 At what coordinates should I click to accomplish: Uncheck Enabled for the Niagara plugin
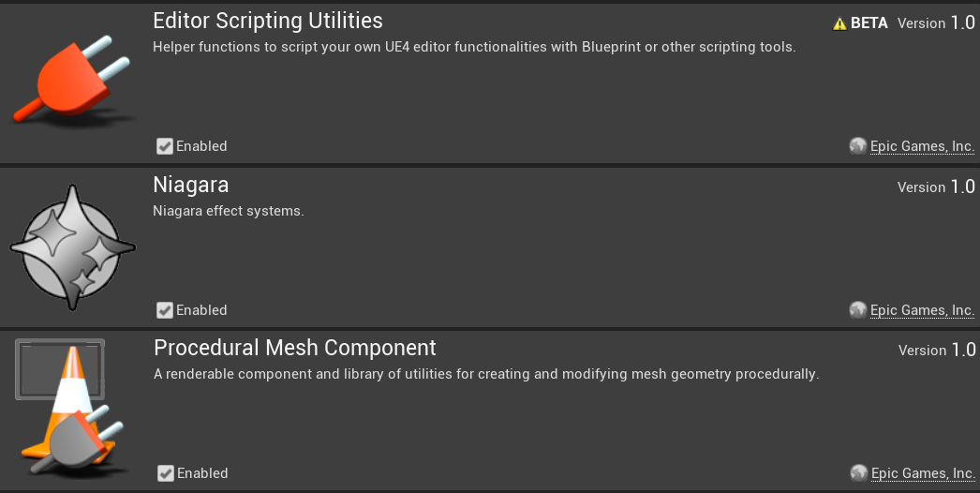click(x=164, y=310)
